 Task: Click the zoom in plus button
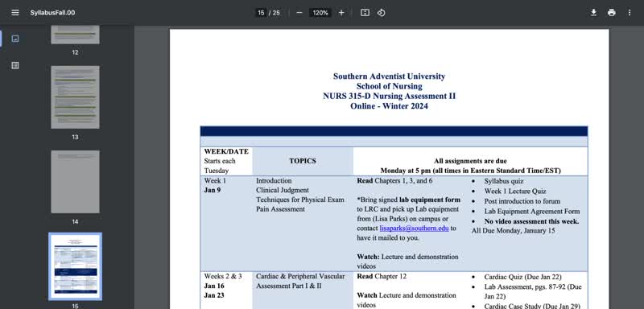[x=341, y=13]
